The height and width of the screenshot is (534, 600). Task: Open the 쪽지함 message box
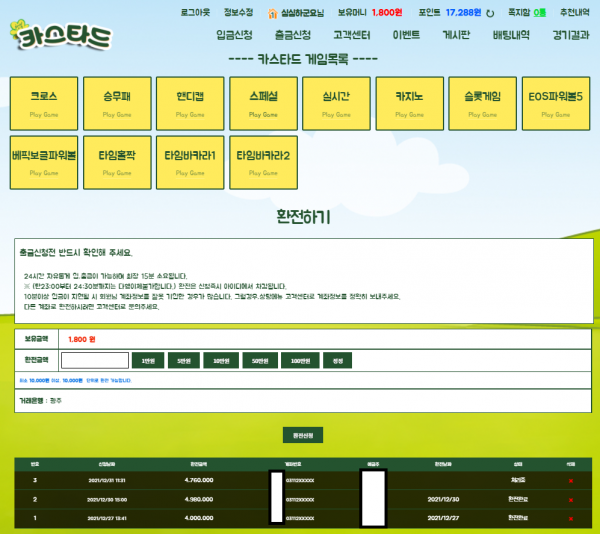(x=527, y=13)
